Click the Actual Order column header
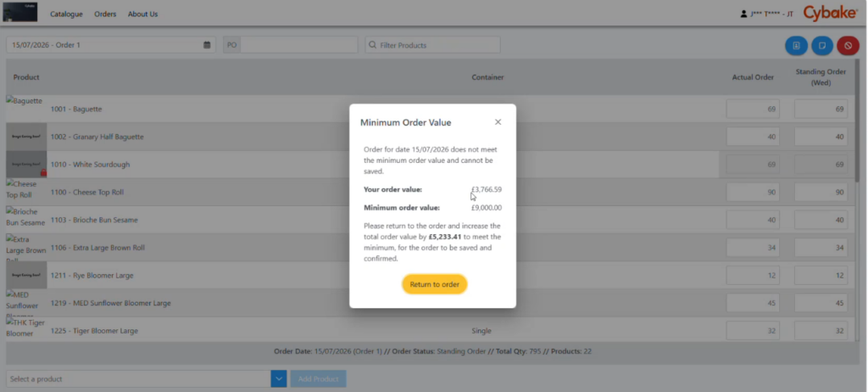 [x=753, y=77]
